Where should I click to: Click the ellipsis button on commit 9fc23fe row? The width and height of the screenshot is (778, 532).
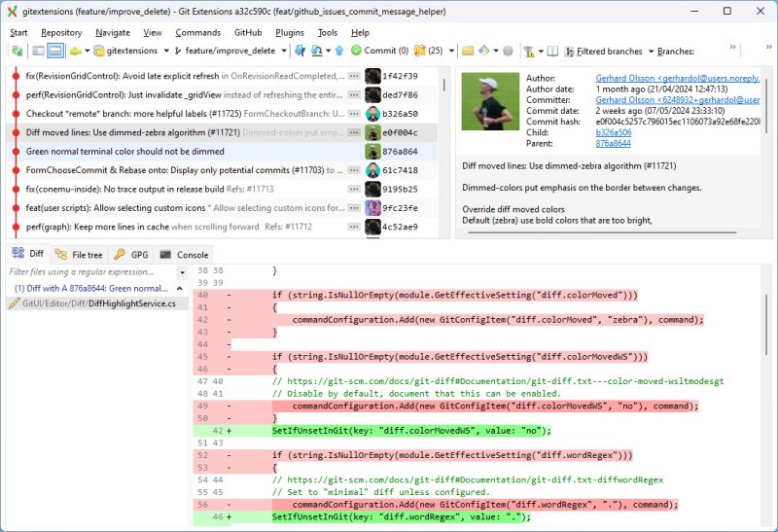pos(354,208)
